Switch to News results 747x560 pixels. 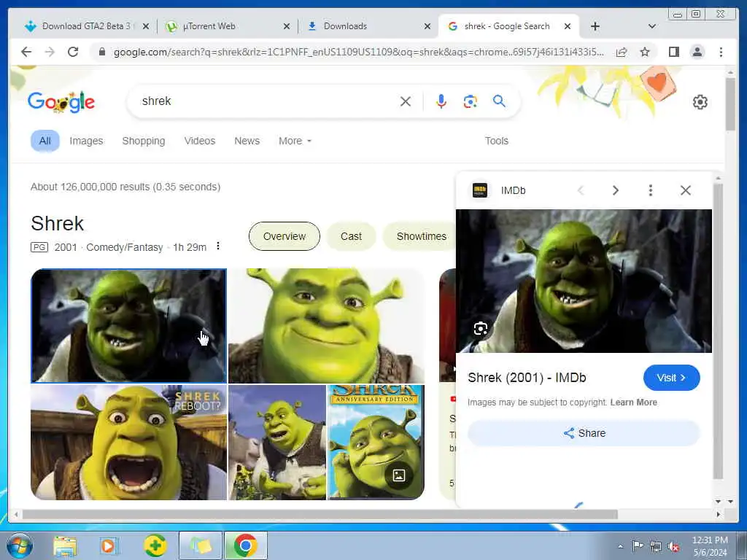click(247, 141)
